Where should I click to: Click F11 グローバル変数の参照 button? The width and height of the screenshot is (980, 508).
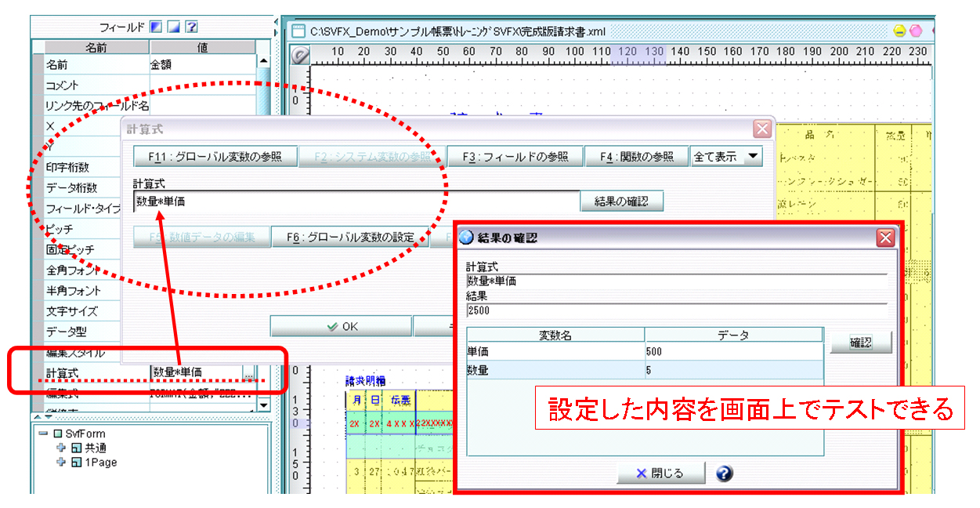(215, 157)
